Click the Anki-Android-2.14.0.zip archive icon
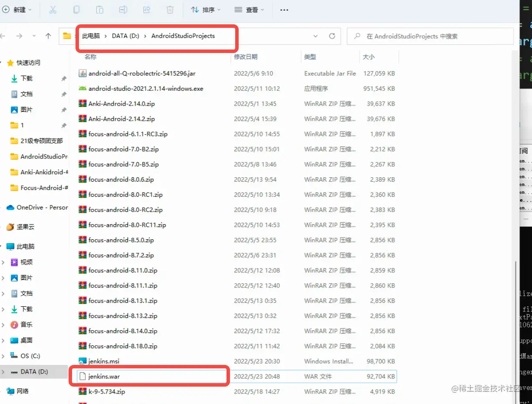Screen dimensions: 532x404 [82, 104]
